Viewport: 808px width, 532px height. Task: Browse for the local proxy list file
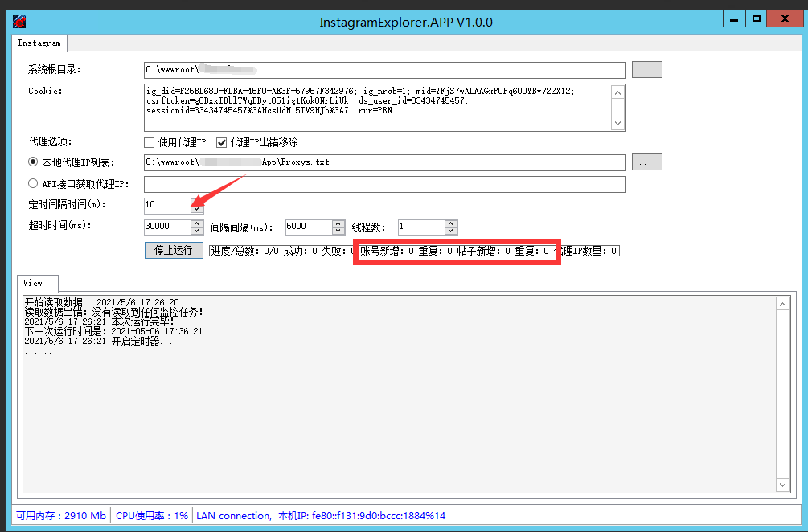(x=646, y=162)
